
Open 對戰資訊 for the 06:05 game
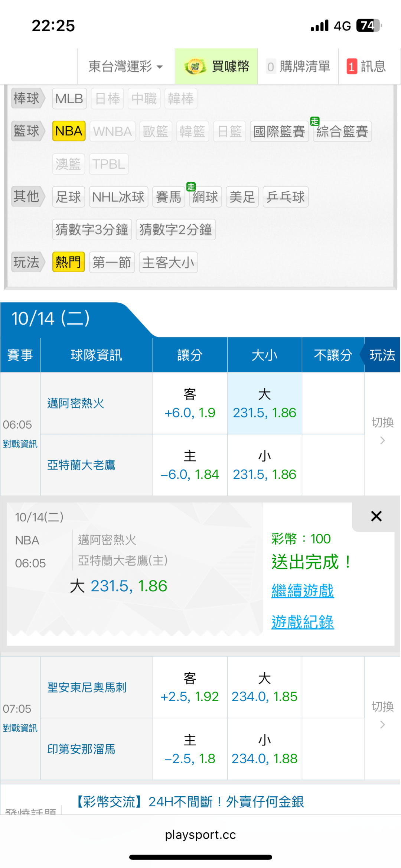pyautogui.click(x=20, y=444)
